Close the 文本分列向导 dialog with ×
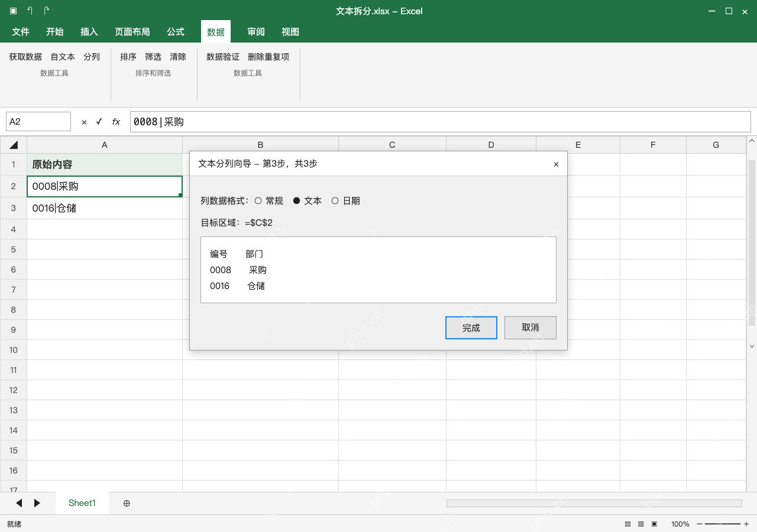 click(x=556, y=164)
